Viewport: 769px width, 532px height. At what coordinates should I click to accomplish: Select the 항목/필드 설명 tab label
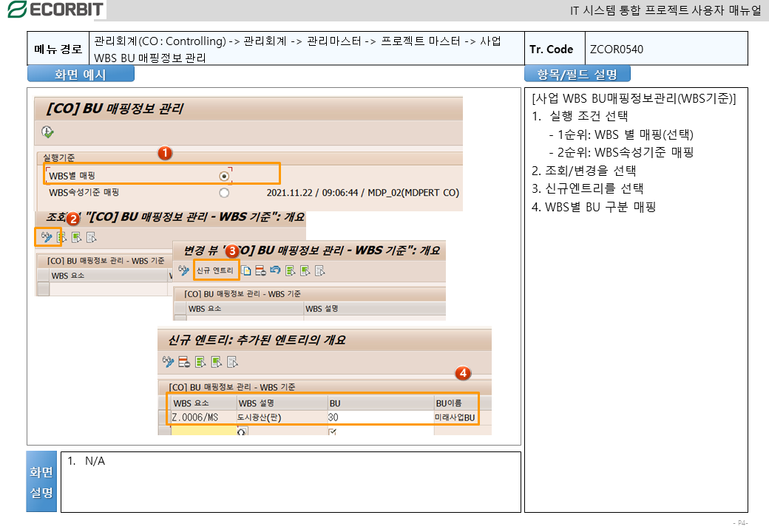(577, 74)
